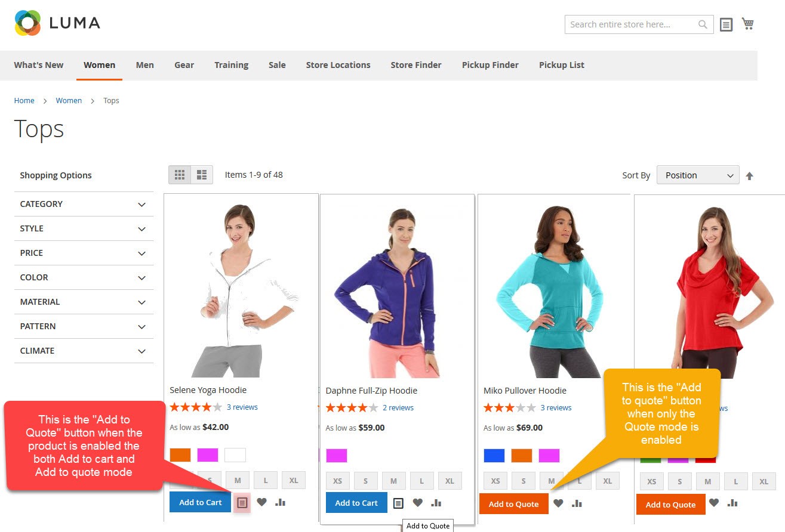785x532 pixels.
Task: Add Daphne Full-Zip Hoodie to quote icon
Action: [398, 503]
